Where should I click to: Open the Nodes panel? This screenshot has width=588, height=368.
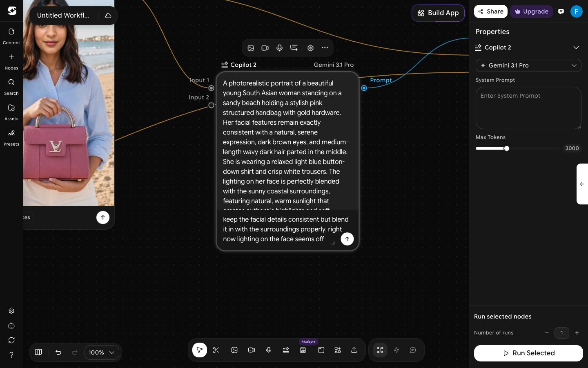(11, 61)
